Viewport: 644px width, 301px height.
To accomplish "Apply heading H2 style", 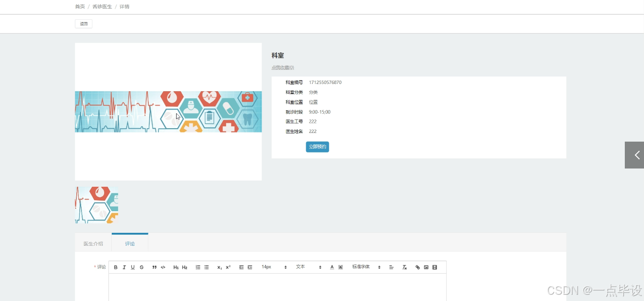I will pos(185,267).
